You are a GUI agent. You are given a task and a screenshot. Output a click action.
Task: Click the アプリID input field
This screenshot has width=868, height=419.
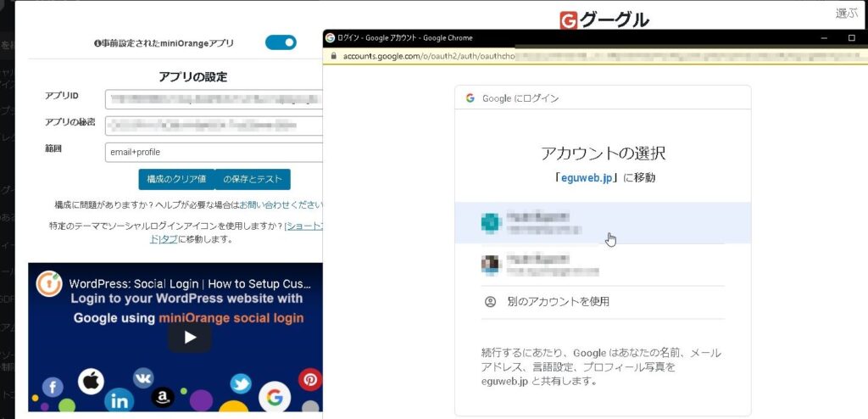tap(214, 99)
